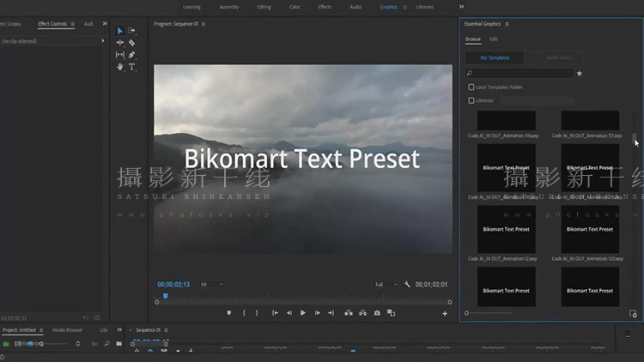This screenshot has height=362, width=644.
Task: Play the sequence in Program monitor
Action: (303, 313)
